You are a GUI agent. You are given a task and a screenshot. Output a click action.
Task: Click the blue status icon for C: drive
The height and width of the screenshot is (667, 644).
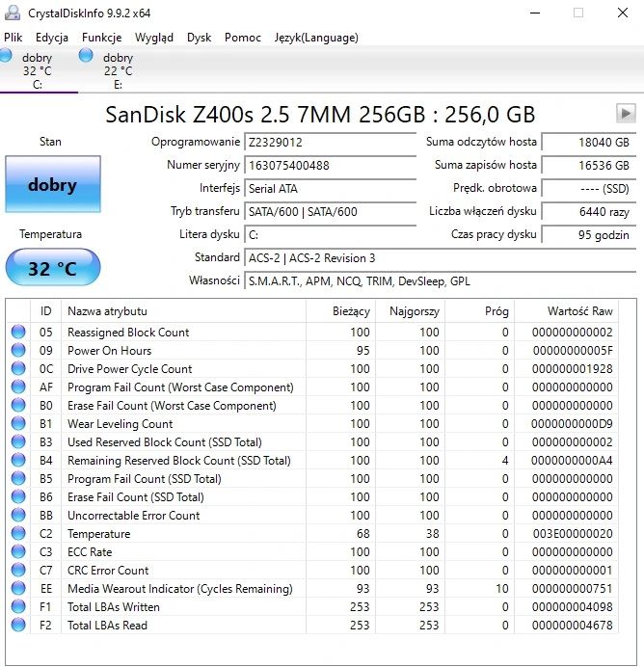tap(6, 55)
